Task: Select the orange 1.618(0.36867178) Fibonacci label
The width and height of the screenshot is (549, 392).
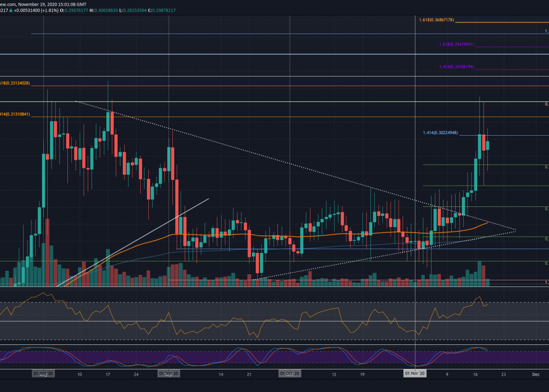Action: pos(436,20)
